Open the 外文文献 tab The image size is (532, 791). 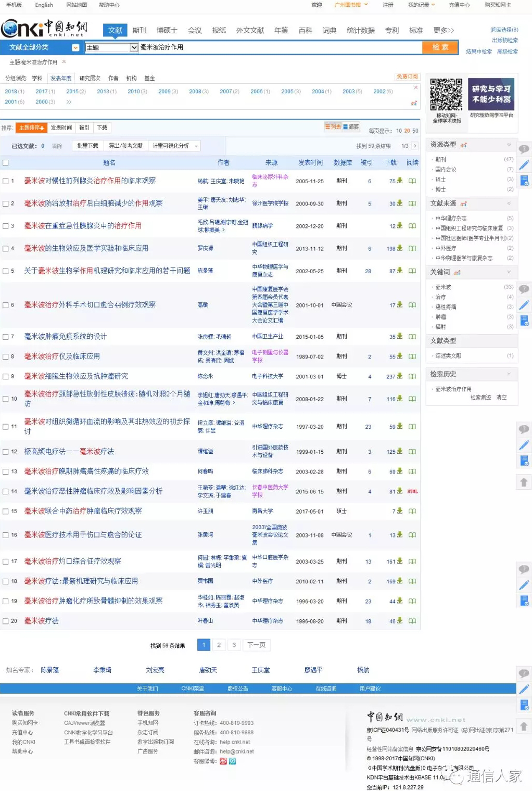click(250, 30)
